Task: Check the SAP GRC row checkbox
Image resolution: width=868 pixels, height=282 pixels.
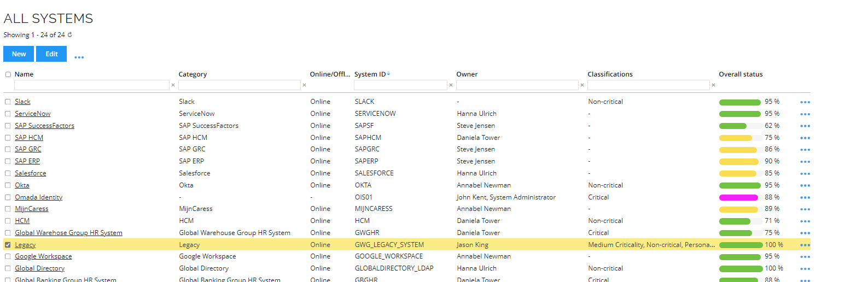Action: (x=8, y=149)
